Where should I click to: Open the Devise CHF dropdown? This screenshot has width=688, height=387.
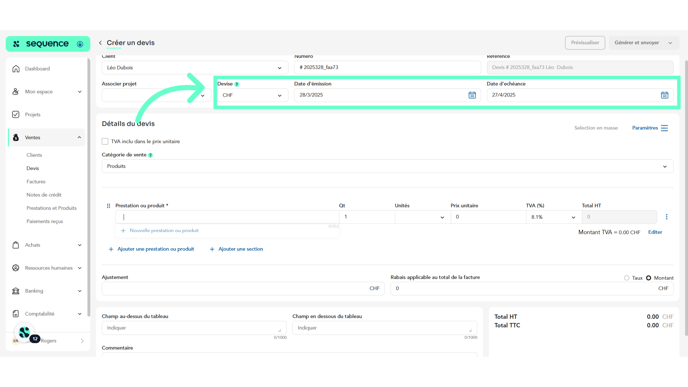(x=252, y=95)
